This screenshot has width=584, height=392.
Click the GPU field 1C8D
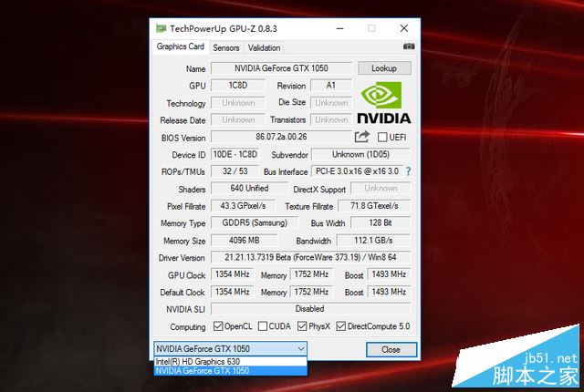pyautogui.click(x=238, y=86)
